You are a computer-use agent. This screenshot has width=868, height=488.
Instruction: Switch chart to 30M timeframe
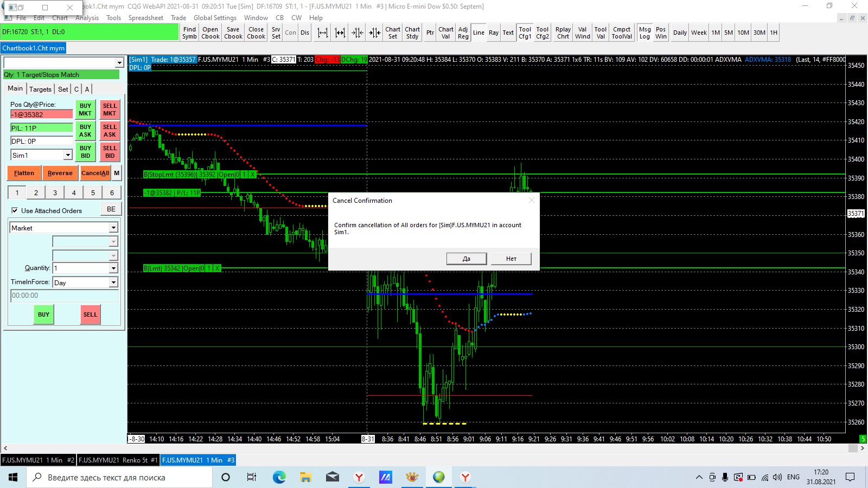(759, 33)
